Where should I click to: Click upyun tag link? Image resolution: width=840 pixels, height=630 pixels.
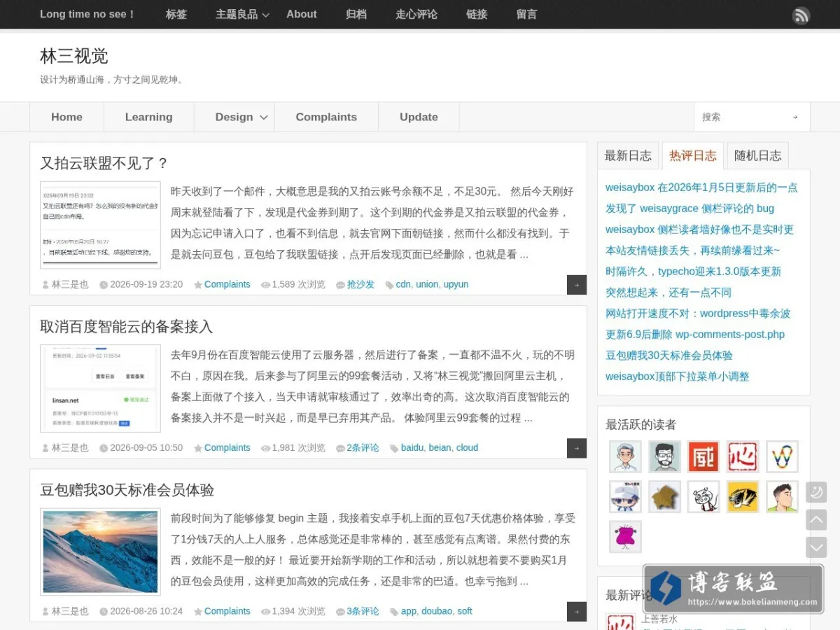(x=456, y=284)
